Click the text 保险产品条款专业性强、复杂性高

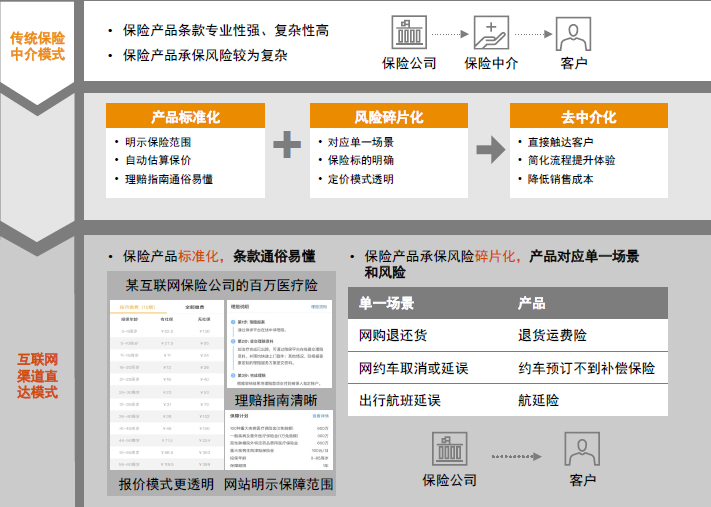(x=226, y=31)
